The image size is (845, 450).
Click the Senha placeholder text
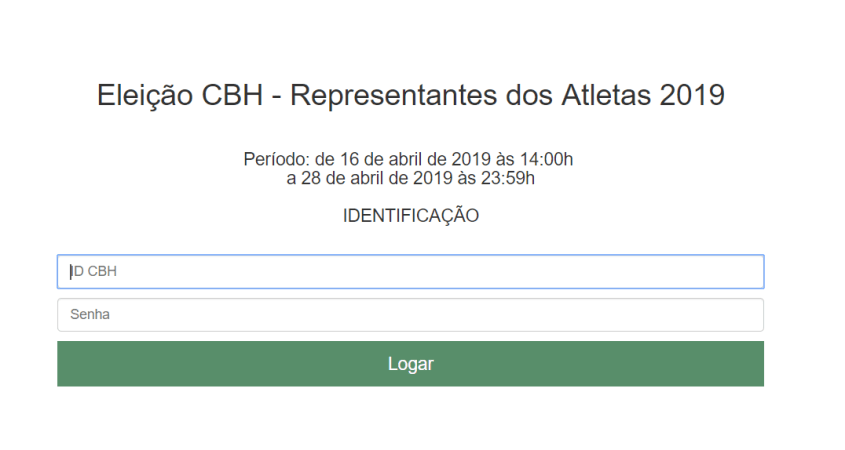click(89, 315)
